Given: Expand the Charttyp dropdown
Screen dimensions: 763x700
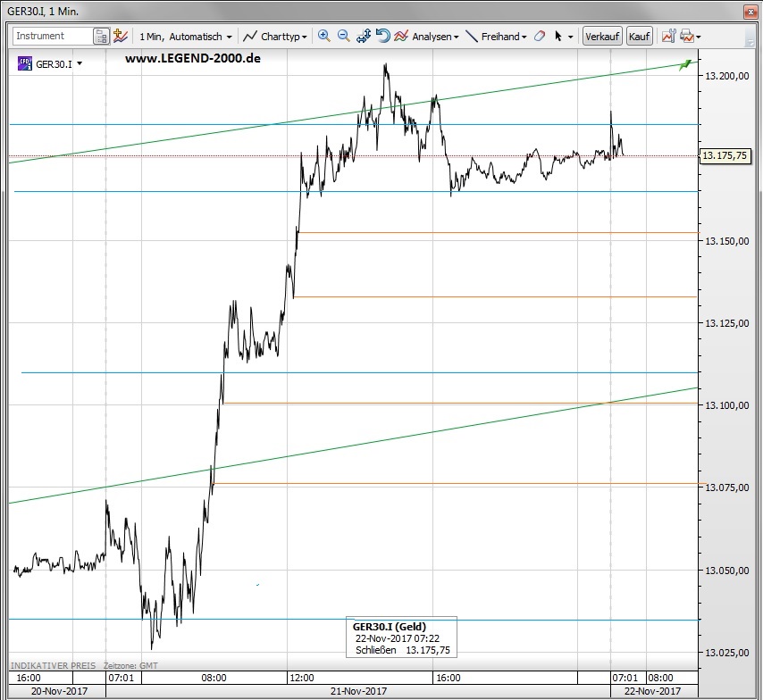Looking at the screenshot, I should (276, 37).
